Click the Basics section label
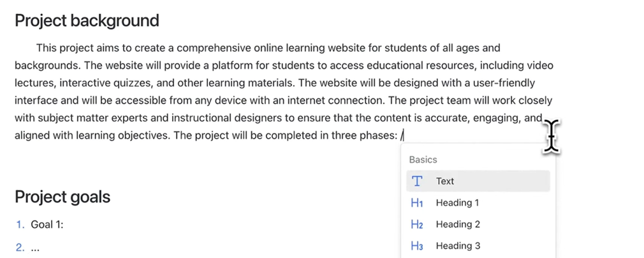The width and height of the screenshot is (644, 258). pos(423,160)
